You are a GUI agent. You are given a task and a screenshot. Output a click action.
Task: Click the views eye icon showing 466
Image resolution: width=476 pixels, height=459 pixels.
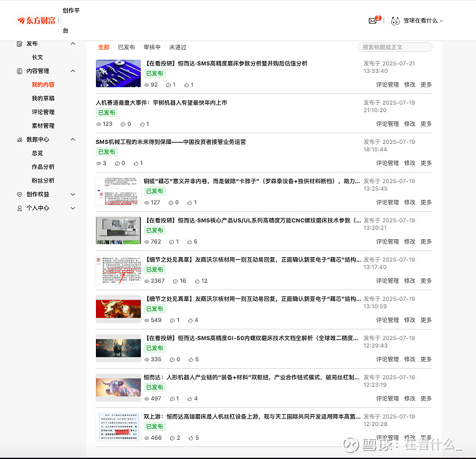pyautogui.click(x=146, y=438)
